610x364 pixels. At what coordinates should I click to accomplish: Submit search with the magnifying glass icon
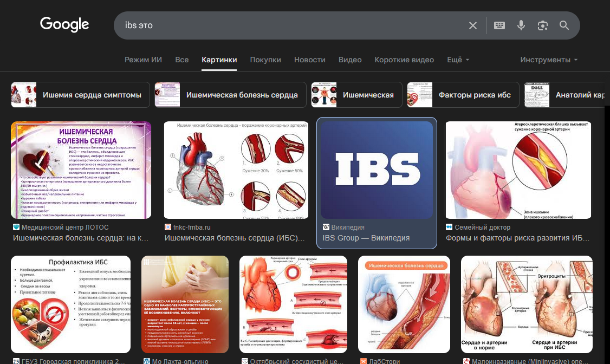coord(564,25)
